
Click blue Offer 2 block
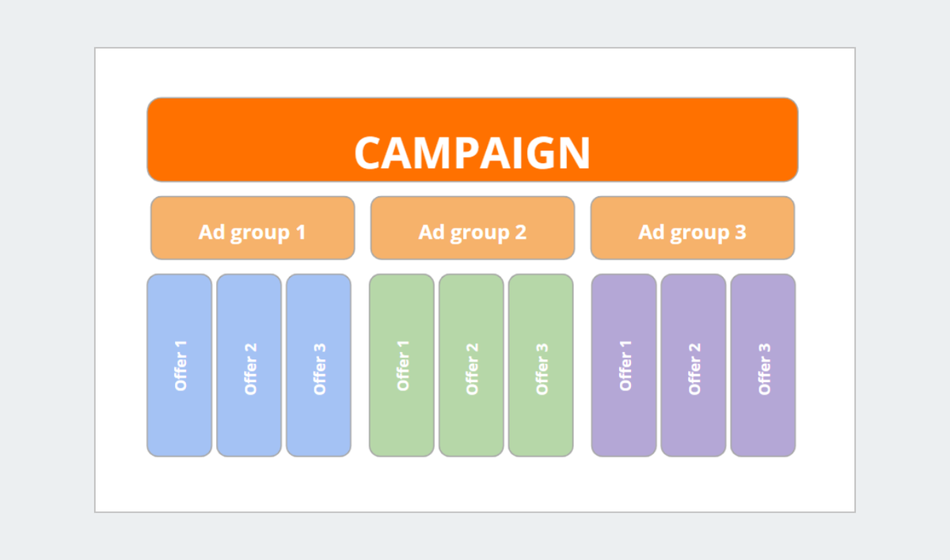pos(249,365)
